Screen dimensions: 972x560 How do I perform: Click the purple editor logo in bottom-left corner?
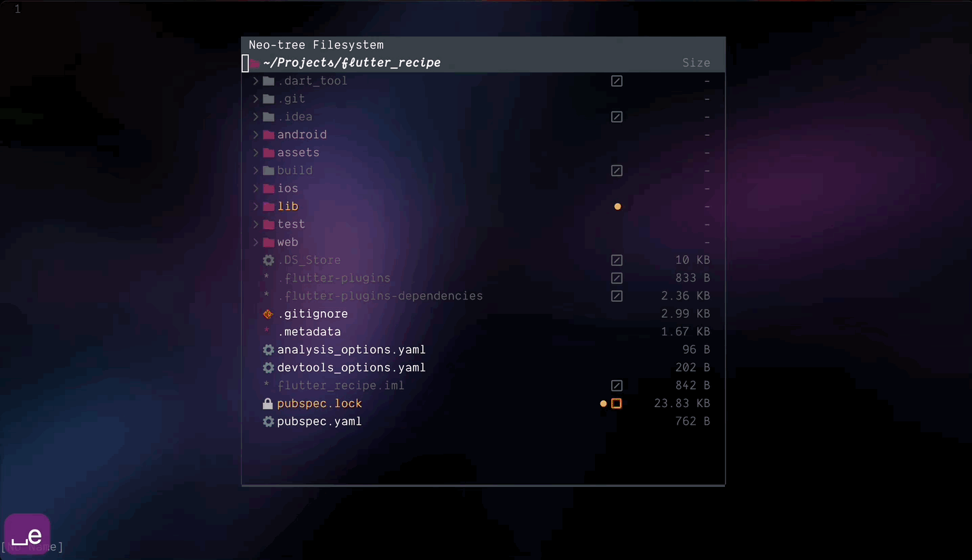(x=26, y=534)
